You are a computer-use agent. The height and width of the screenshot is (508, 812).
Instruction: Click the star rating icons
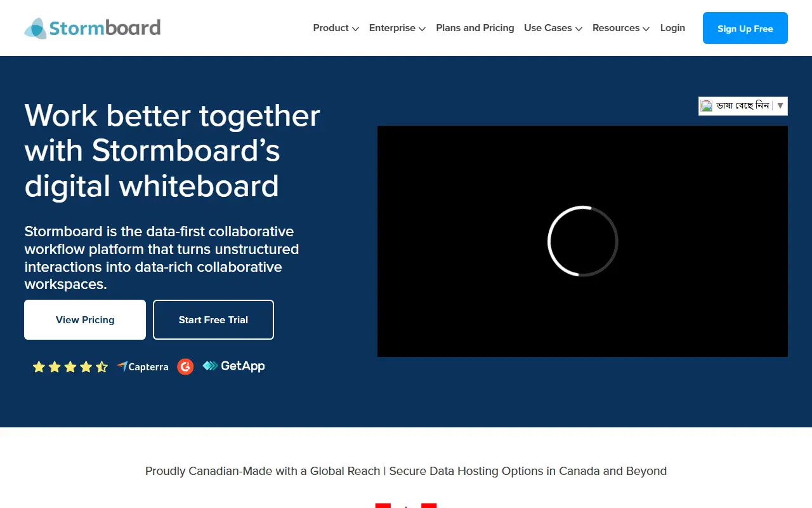(x=70, y=366)
